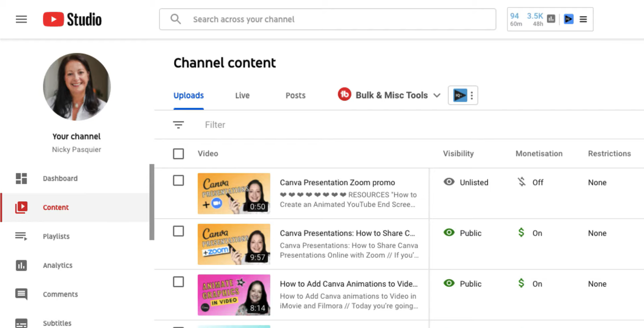Click None restriction for Zoom promo row
The image size is (644, 328).
pos(597,183)
